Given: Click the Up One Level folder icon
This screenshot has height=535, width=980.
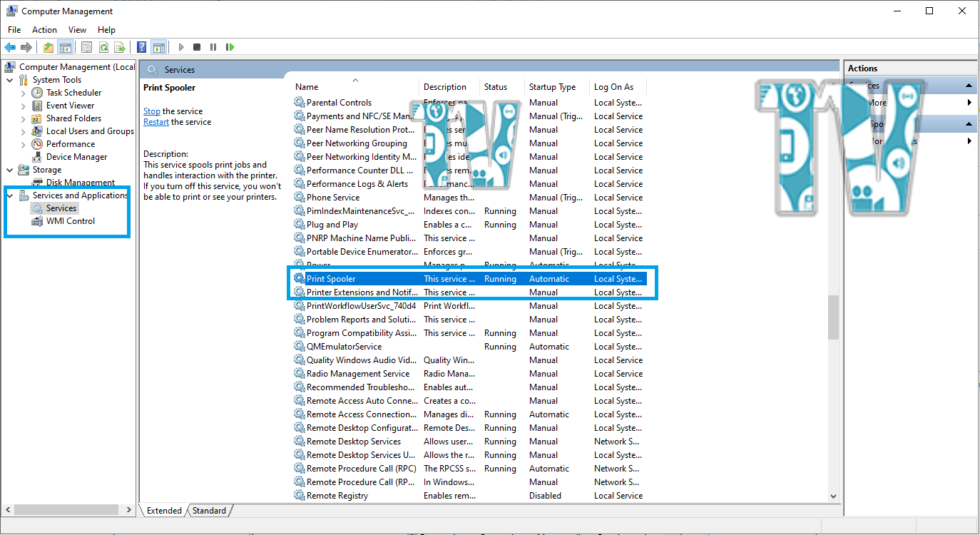Looking at the screenshot, I should pyautogui.click(x=48, y=47).
